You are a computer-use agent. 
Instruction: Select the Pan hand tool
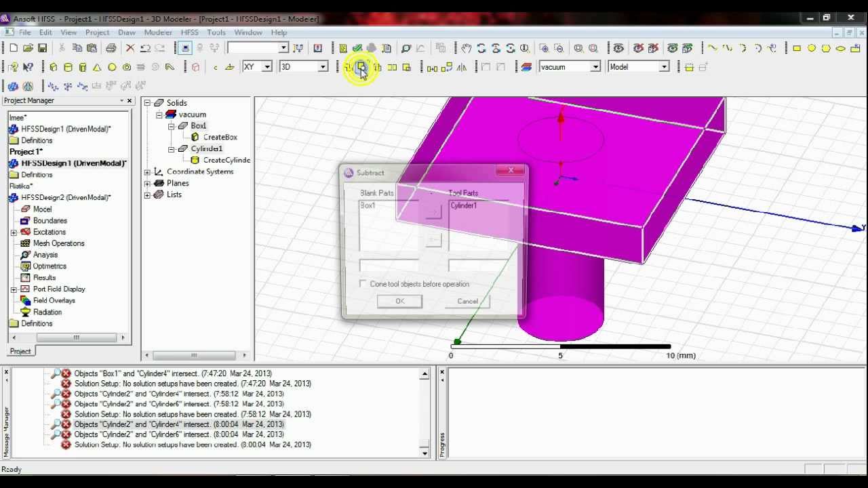click(x=467, y=48)
